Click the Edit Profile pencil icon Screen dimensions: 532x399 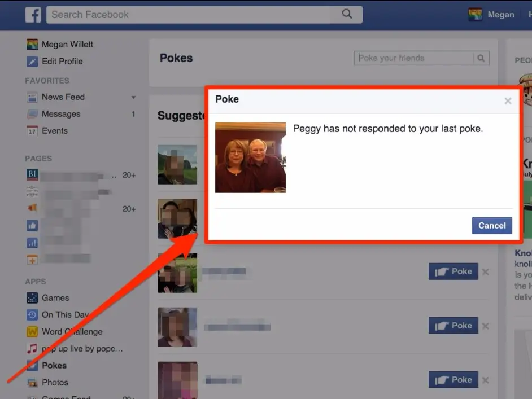(32, 62)
